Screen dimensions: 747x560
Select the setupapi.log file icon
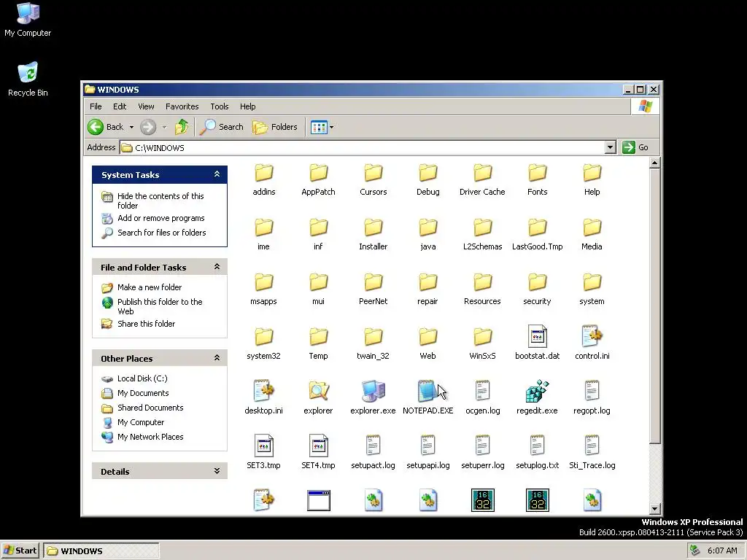427,446
